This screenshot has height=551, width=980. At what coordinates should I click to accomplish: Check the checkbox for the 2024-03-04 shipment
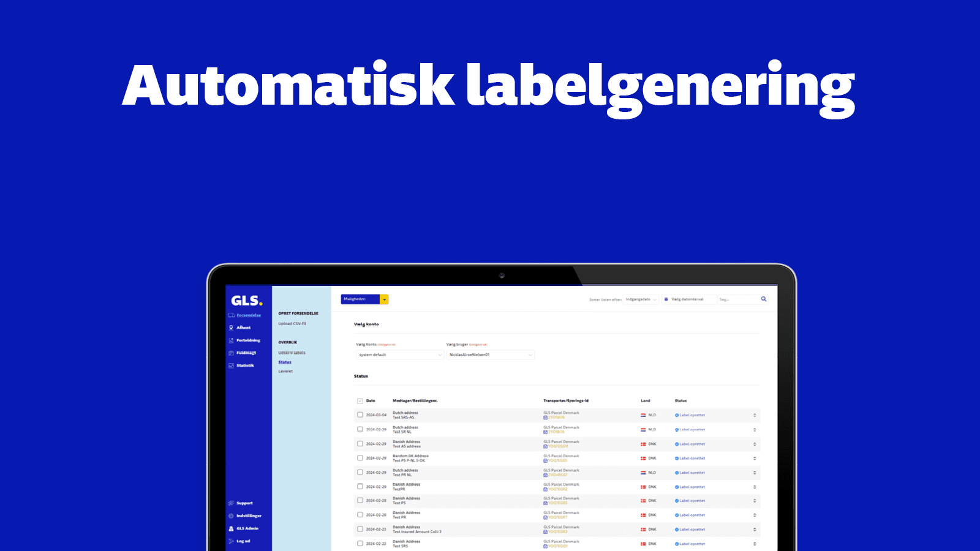pos(360,415)
